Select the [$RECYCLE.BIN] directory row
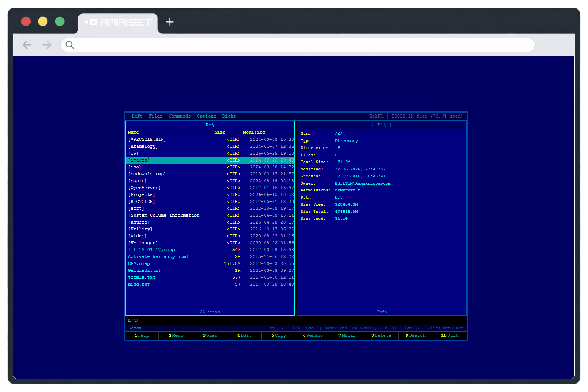The width and height of the screenshot is (588, 392). 210,140
